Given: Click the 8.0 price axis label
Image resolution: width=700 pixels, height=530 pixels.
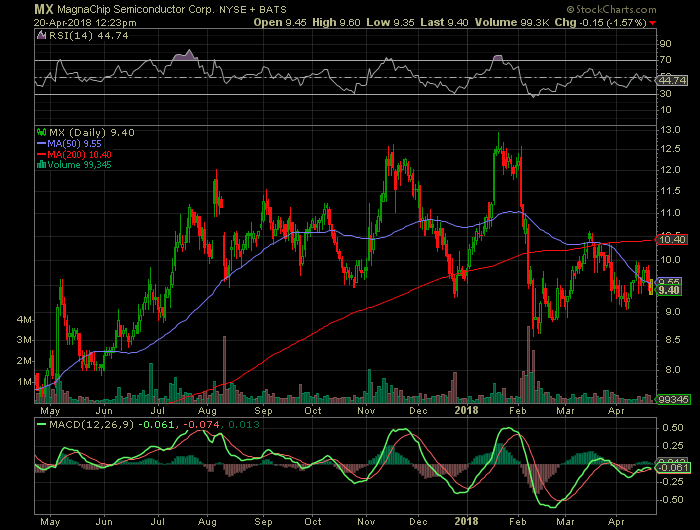Looking at the screenshot, I should click(x=672, y=370).
